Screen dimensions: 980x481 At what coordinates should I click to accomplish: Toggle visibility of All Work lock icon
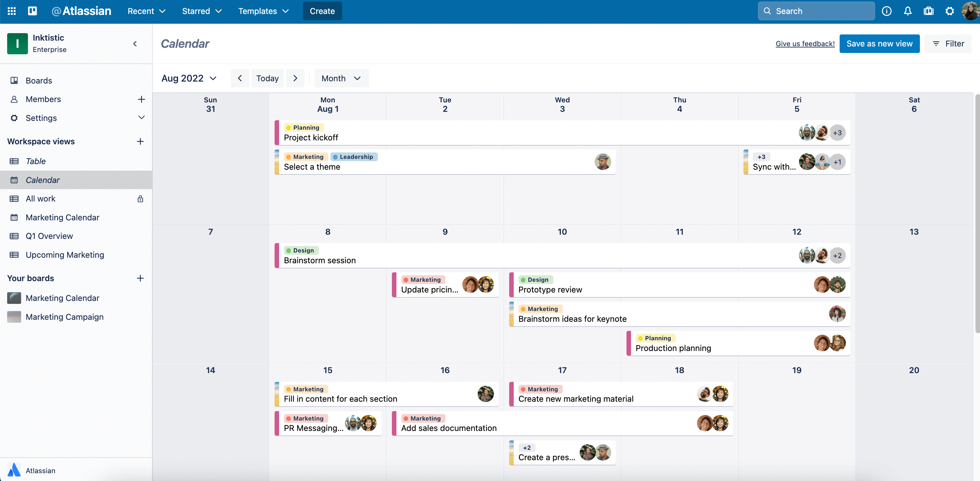(x=140, y=198)
